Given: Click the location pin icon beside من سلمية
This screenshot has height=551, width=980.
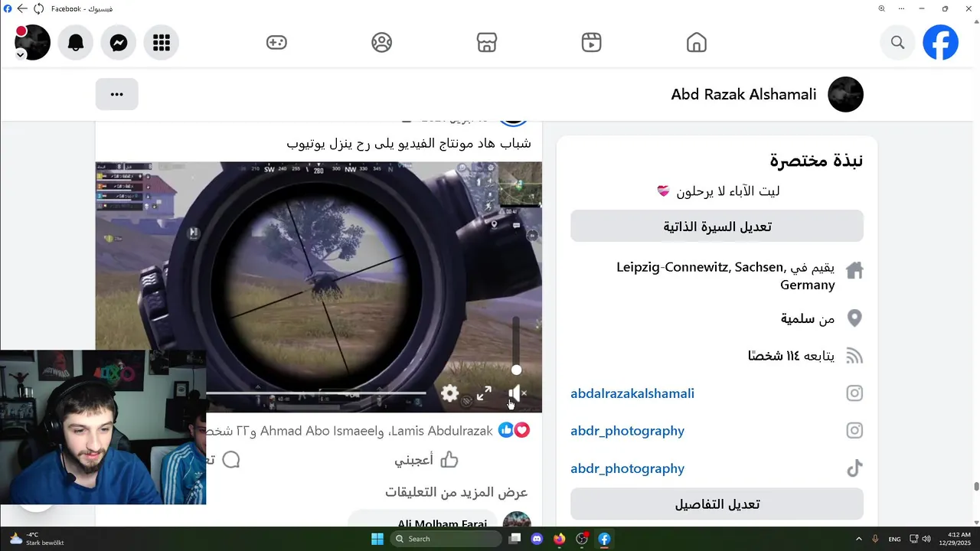Looking at the screenshot, I should click(x=854, y=318).
